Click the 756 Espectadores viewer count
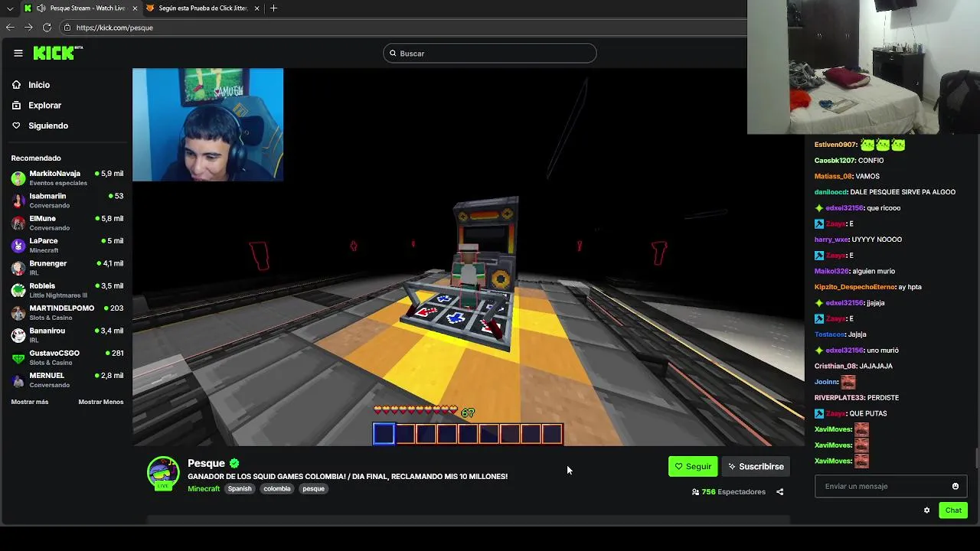The width and height of the screenshot is (980, 551). click(x=728, y=492)
